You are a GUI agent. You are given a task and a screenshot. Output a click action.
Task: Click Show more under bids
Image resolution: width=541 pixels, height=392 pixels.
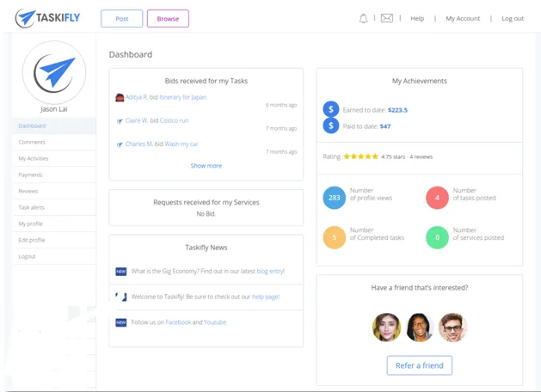[206, 166]
